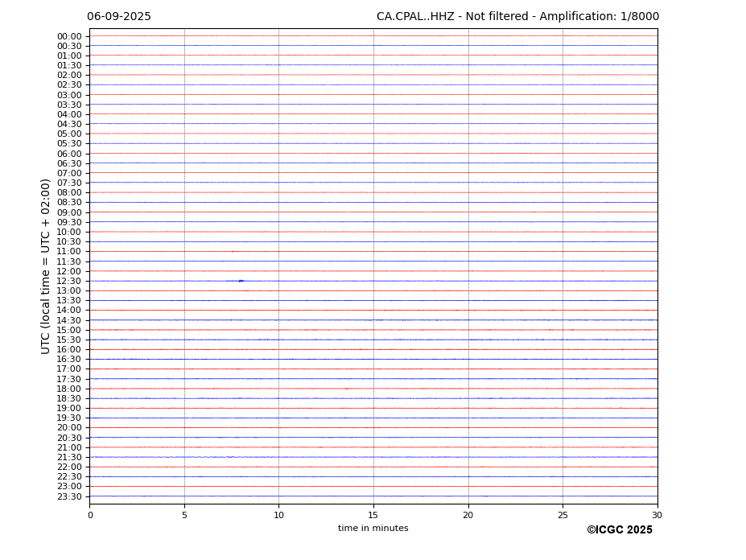Click the 03:30 time row label
746x560 pixels.
tap(69, 105)
